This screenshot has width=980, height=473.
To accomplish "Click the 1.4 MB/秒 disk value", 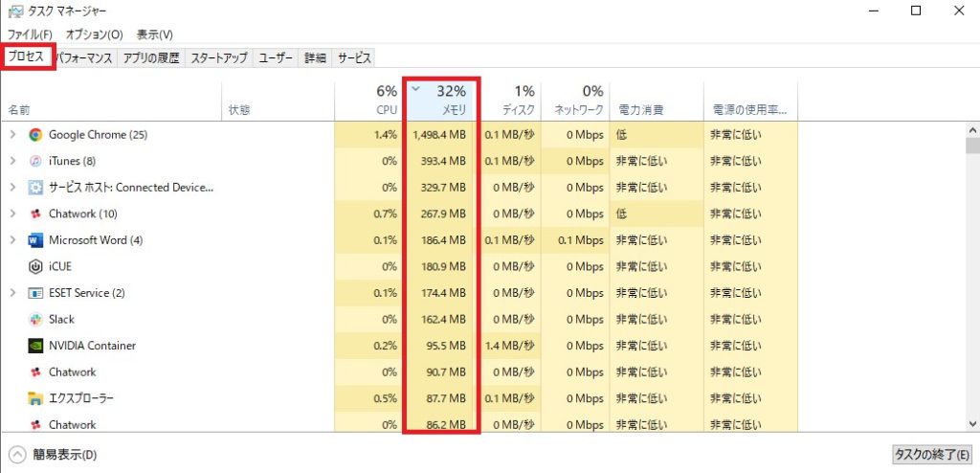I will [509, 346].
